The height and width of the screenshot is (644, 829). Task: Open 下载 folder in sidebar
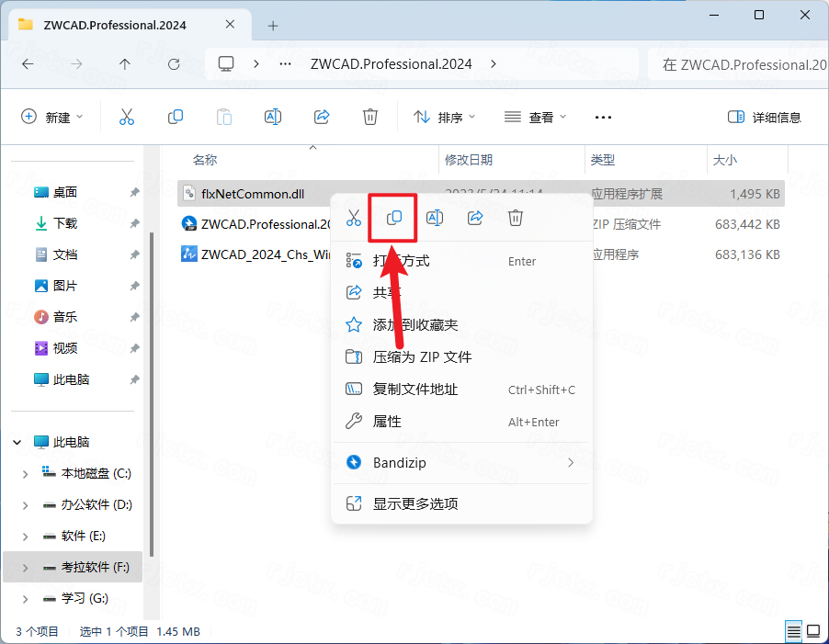pyautogui.click(x=65, y=223)
